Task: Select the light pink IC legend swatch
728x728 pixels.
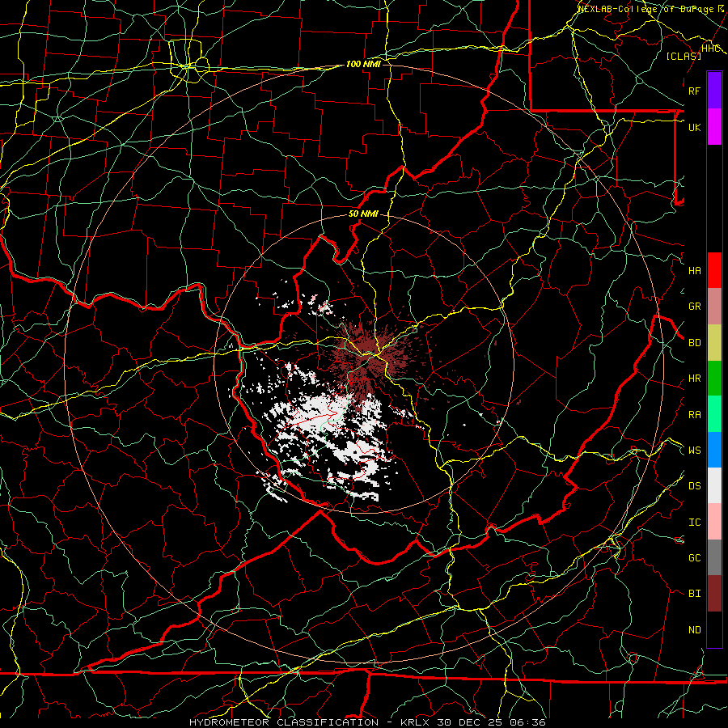Action: click(x=714, y=522)
